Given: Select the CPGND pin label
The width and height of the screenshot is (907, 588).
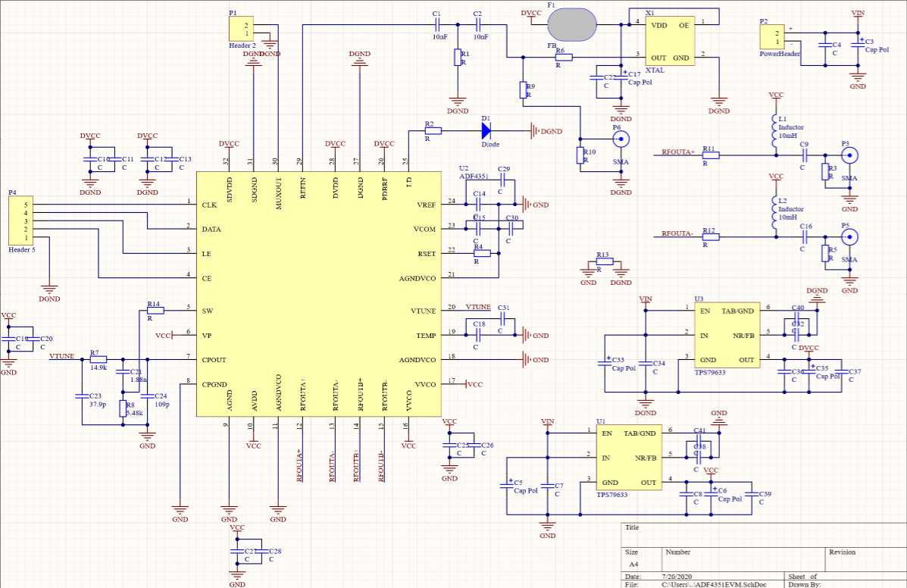Looking at the screenshot, I should click(214, 384).
